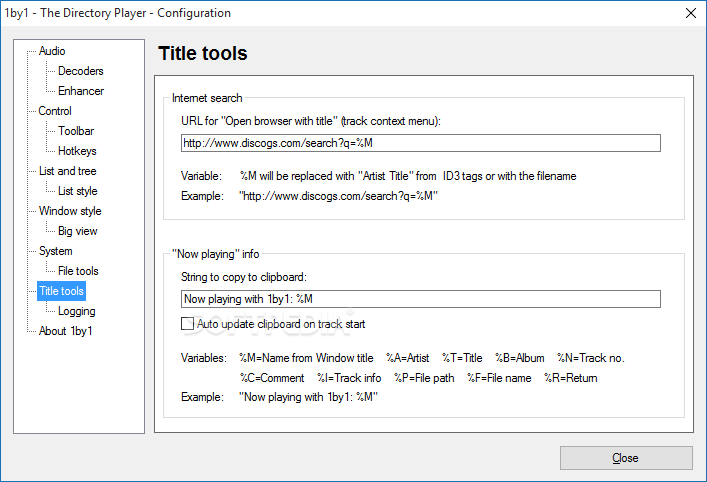The height and width of the screenshot is (482, 707).
Task: Select Window style in the tree
Action: (70, 211)
